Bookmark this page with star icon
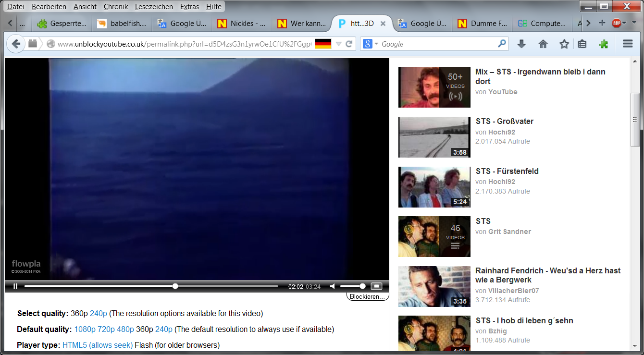The width and height of the screenshot is (644, 355). click(x=564, y=44)
